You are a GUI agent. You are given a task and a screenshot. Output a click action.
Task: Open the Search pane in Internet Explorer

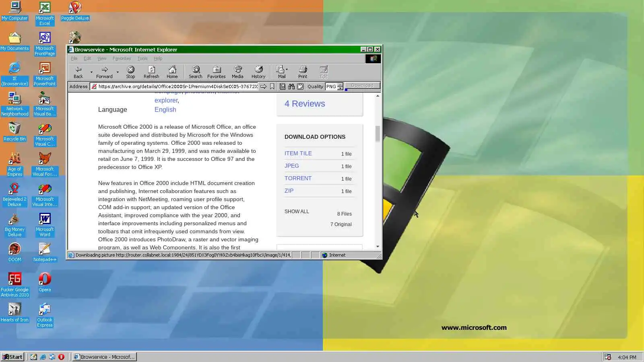point(196,72)
